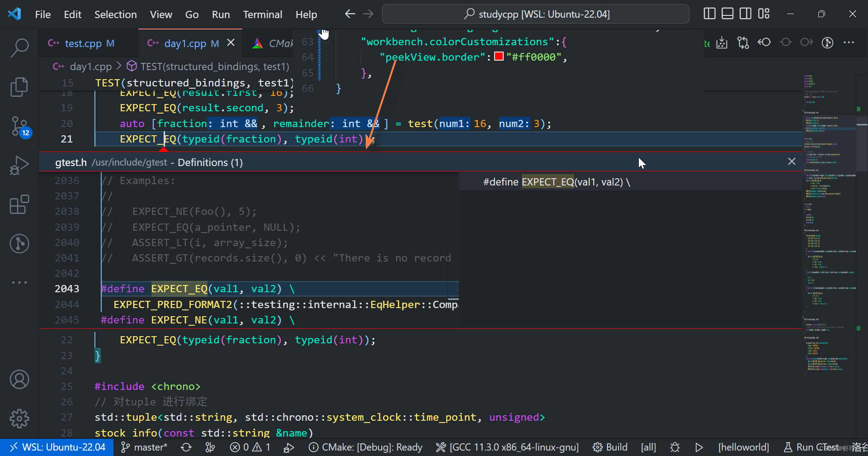Screen dimensions: 868x456
Task: Click line 2043 in peek editor
Action: (280, 289)
